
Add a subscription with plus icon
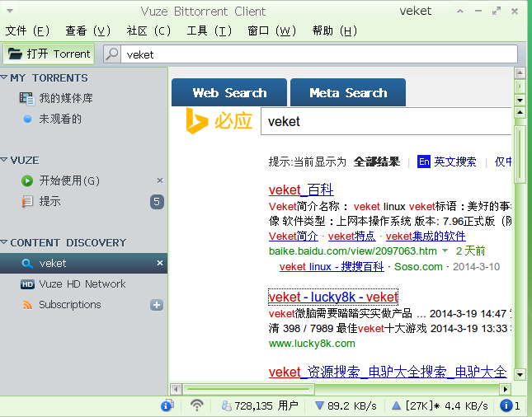(157, 305)
